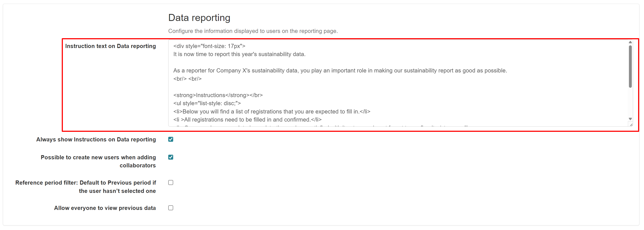Click the 'Instruction text on Data reporting' label
This screenshot has height=230, width=644.
[110, 46]
